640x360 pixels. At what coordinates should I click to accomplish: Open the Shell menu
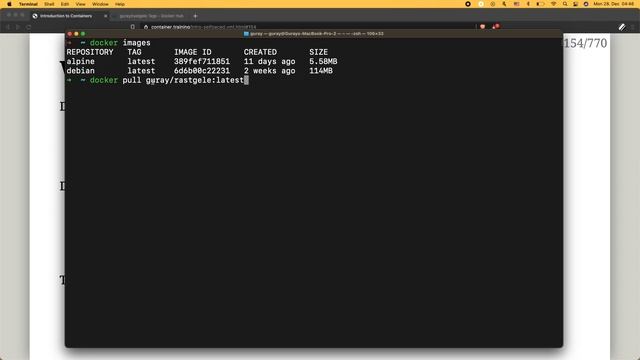point(49,4)
